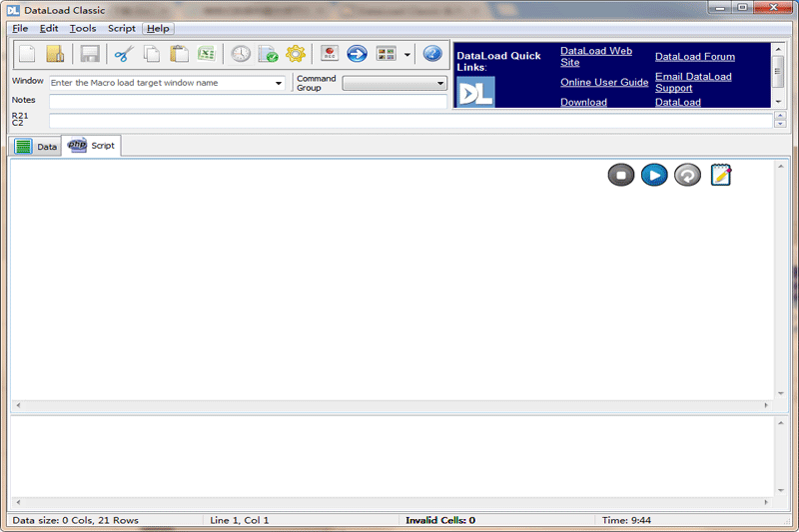Click the script editor scroll down arrow
The height and width of the screenshot is (532, 799).
781,393
